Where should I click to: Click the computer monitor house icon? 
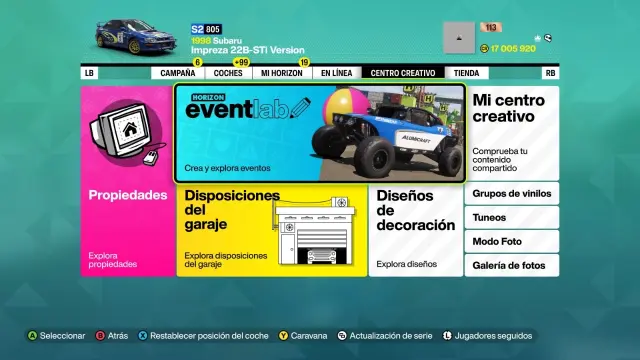[x=127, y=133]
